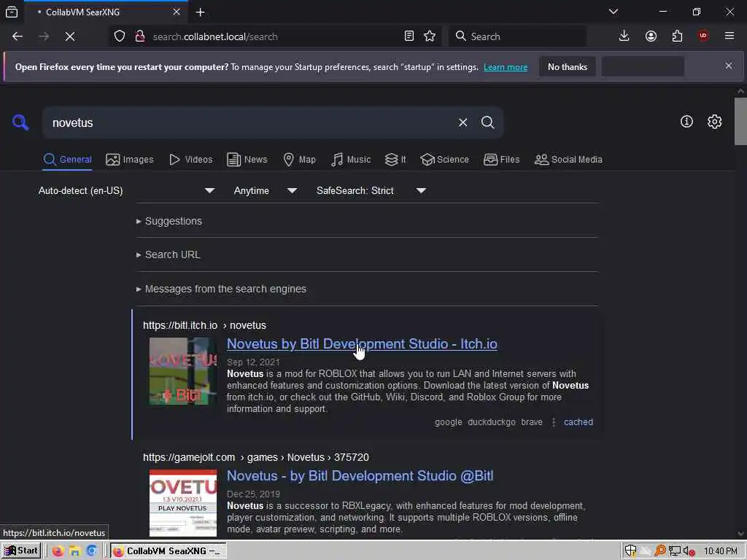Open the Windows Start button

tap(21, 551)
